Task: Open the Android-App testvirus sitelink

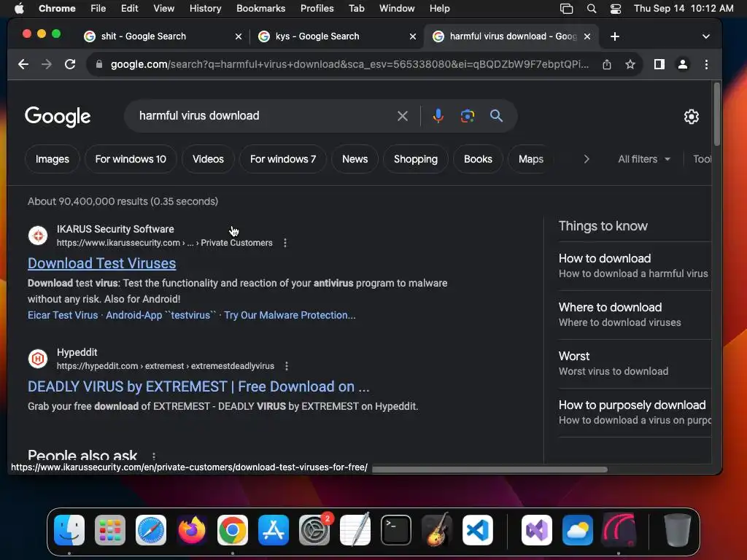Action: click(x=161, y=315)
